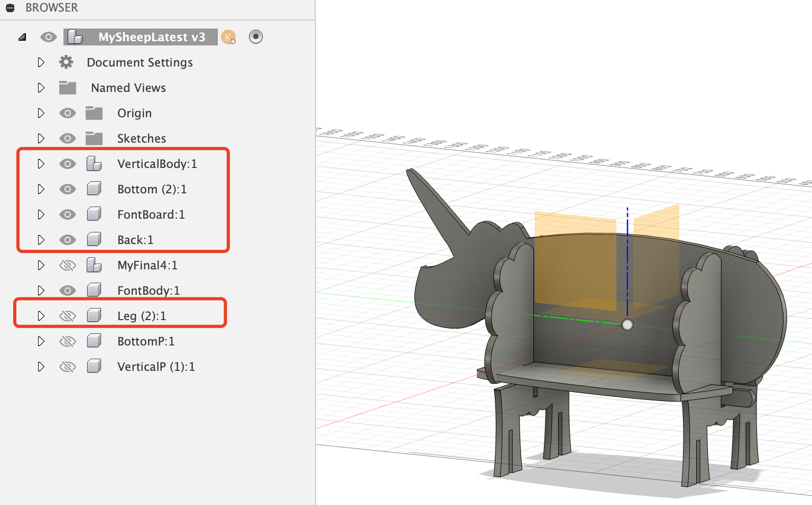Select FontBoard:1 in the browser

coord(151,214)
